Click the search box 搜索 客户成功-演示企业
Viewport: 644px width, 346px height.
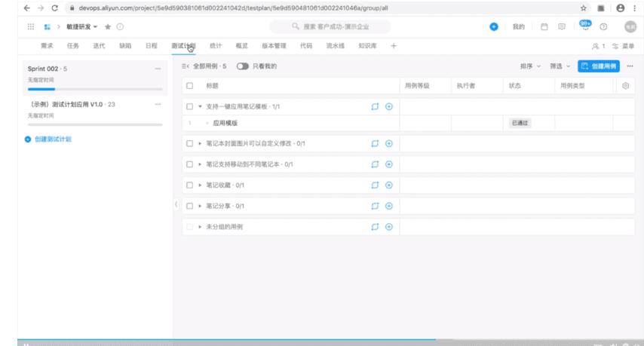click(330, 26)
